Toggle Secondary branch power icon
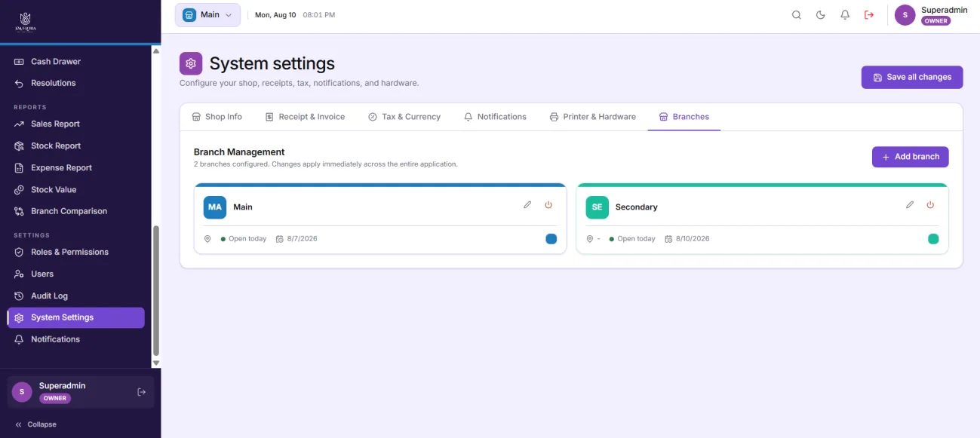Screen dimensions: 980x438 (x=930, y=205)
